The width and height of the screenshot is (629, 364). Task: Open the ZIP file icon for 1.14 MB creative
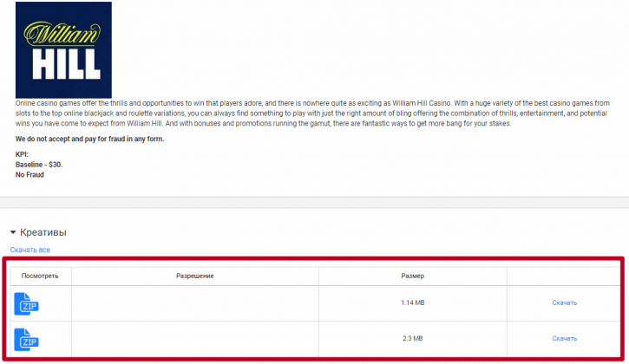(x=27, y=304)
